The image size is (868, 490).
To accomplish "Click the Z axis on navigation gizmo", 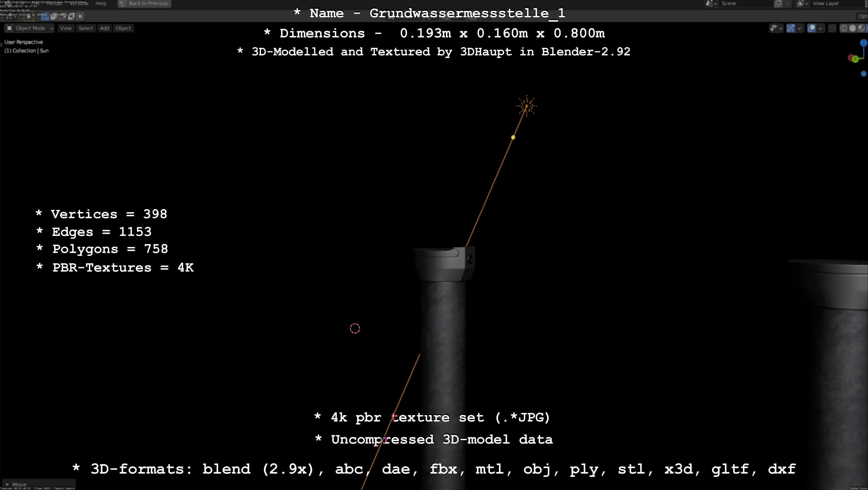I will click(x=863, y=43).
